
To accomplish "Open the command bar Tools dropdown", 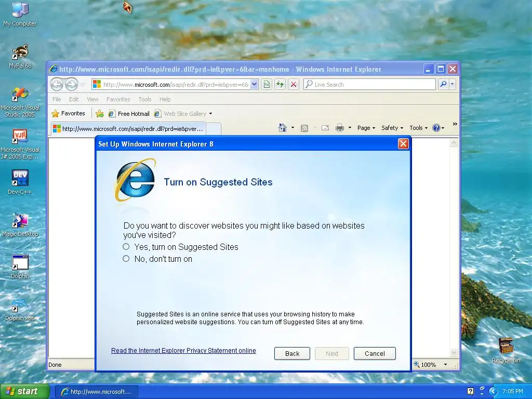I will tap(418, 128).
